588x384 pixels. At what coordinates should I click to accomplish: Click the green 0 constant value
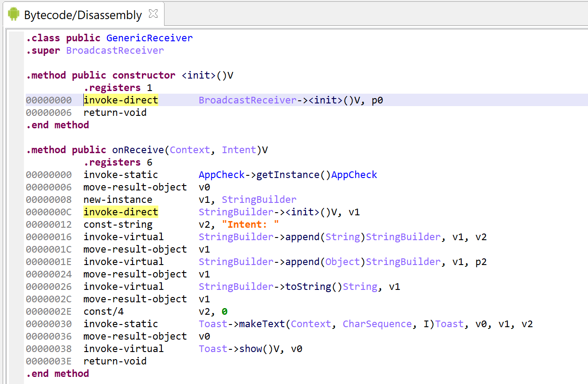click(225, 312)
